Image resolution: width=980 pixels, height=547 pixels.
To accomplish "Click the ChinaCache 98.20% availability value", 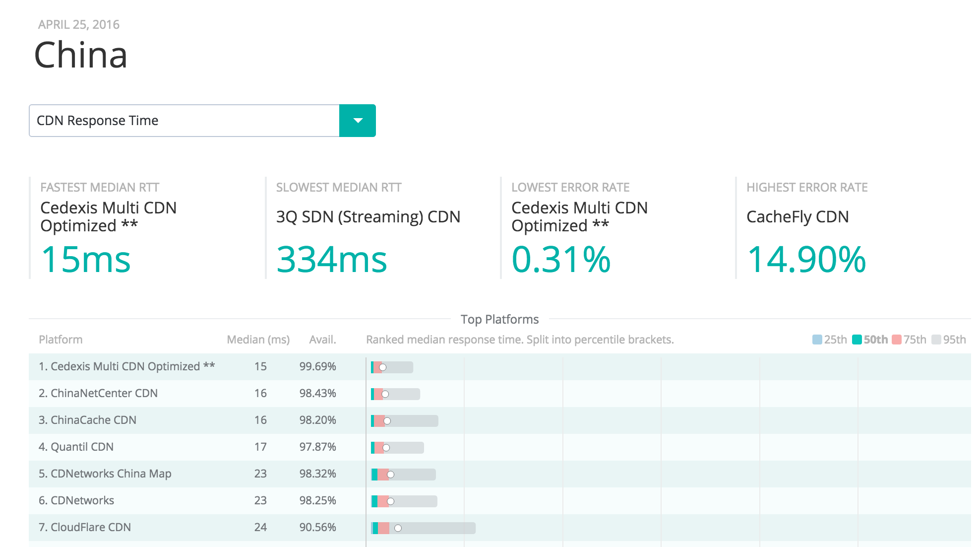I will point(317,420).
